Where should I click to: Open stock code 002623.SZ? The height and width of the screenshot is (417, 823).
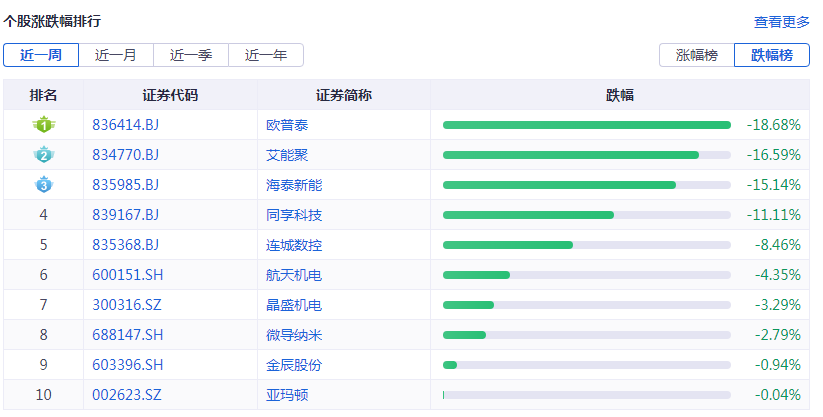tap(126, 395)
